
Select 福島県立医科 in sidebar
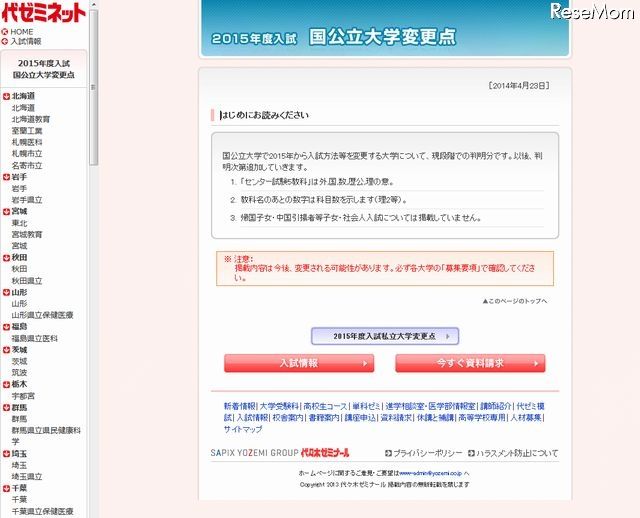click(x=35, y=338)
